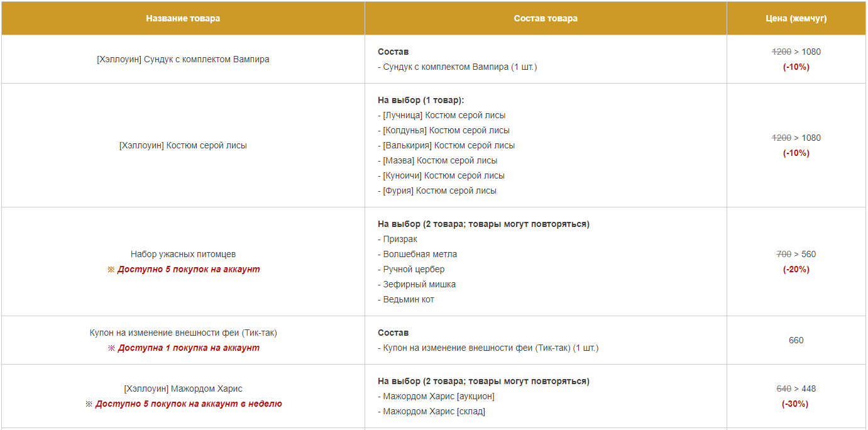Click 'Мажордом Харис [склад]' entry
Image resolution: width=868 pixels, height=430 pixels.
pyautogui.click(x=432, y=411)
